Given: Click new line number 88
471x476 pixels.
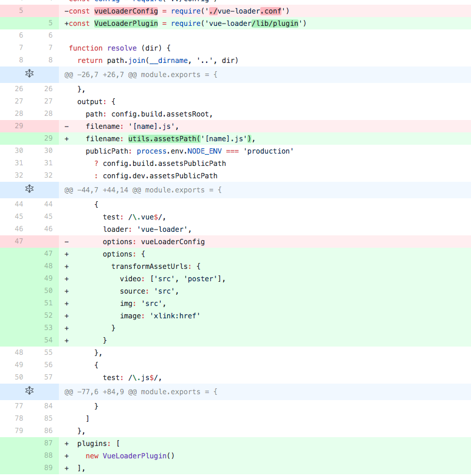Looking at the screenshot, I should click(48, 455).
